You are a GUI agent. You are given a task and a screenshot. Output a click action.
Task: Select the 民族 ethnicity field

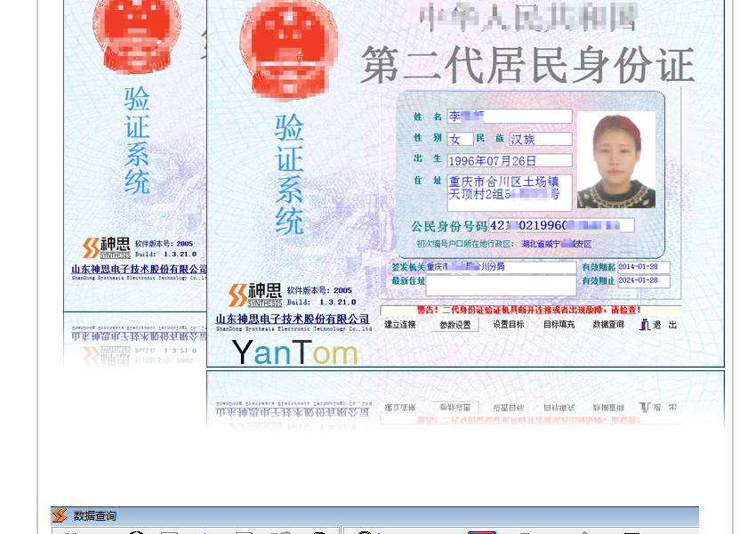point(540,139)
